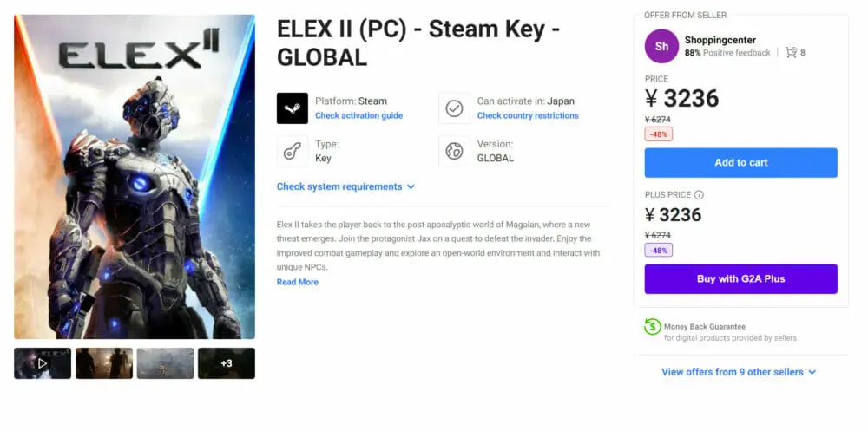The width and height of the screenshot is (868, 431).
Task: Click the activation checkmark icon
Action: [454, 108]
